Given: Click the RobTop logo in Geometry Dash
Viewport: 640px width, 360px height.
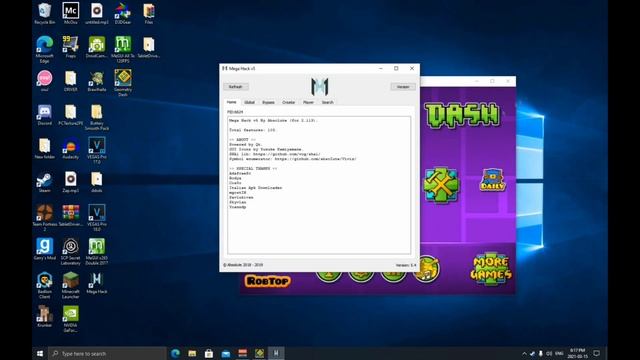Looking at the screenshot, I should (268, 281).
